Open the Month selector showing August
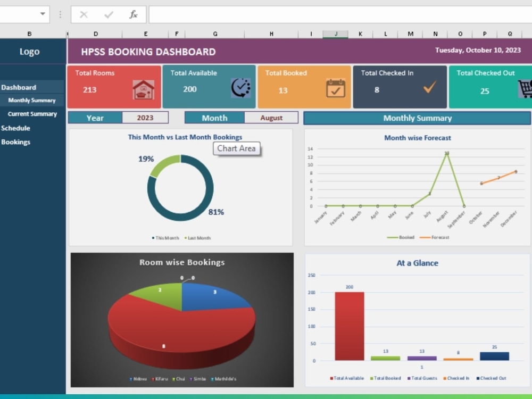This screenshot has height=399, width=532. (271, 118)
